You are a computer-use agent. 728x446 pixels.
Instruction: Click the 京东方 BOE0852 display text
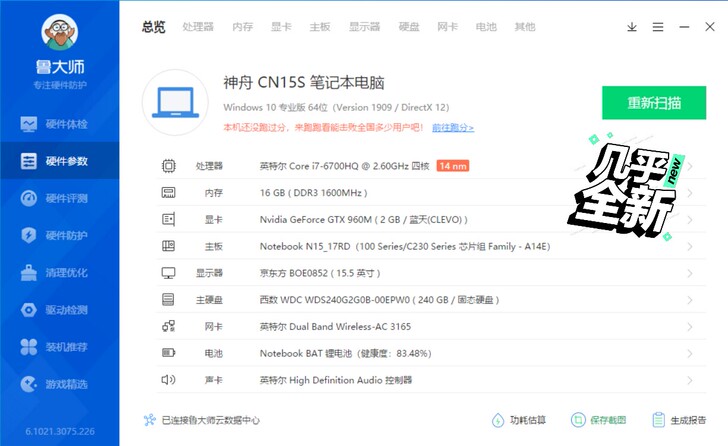coord(320,273)
